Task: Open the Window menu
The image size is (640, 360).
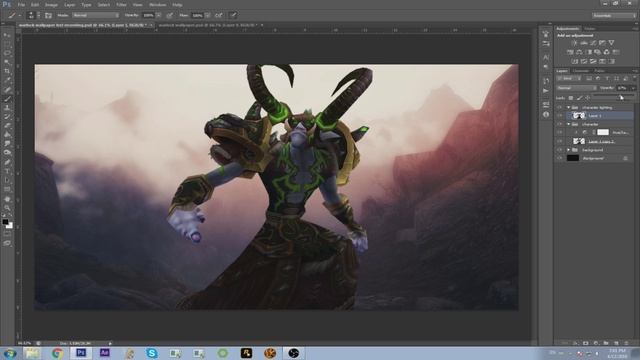Action: click(157, 5)
